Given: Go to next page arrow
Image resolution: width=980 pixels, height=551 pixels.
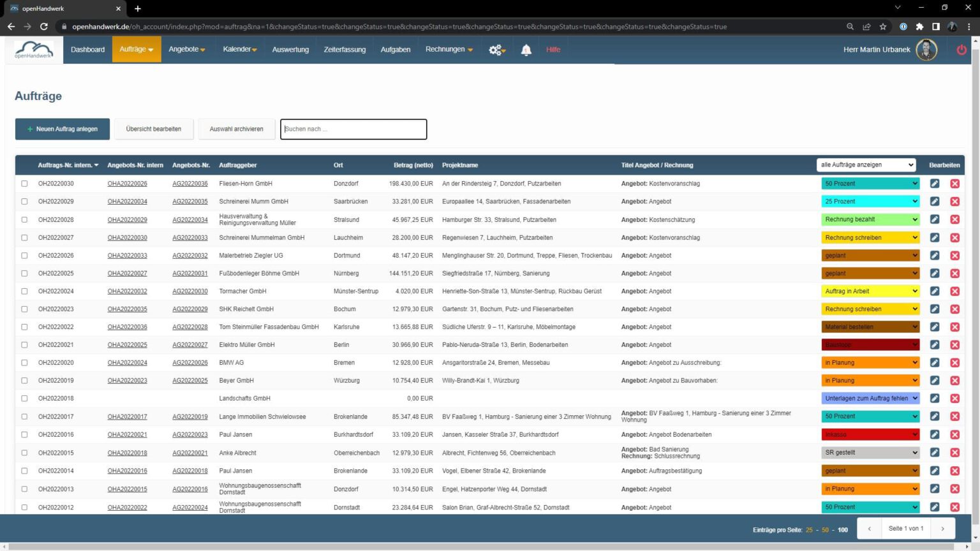Looking at the screenshot, I should coord(942,529).
